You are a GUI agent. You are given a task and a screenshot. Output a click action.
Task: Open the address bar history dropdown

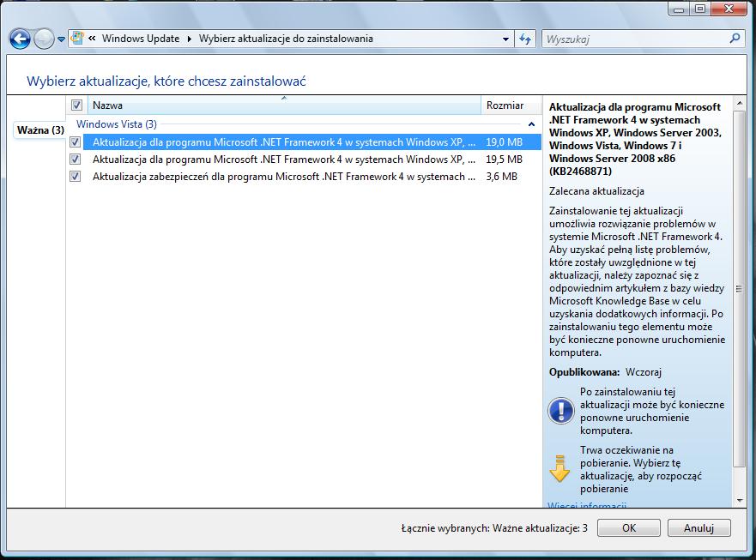(x=505, y=39)
